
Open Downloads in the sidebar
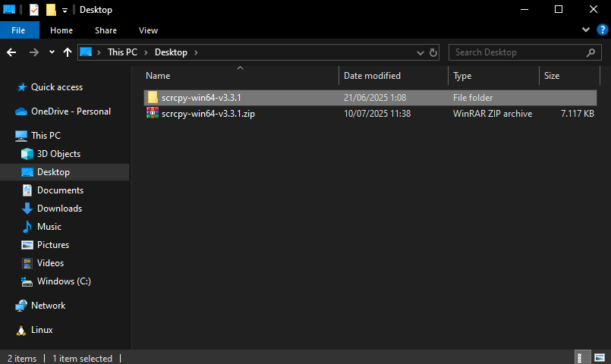pos(59,209)
